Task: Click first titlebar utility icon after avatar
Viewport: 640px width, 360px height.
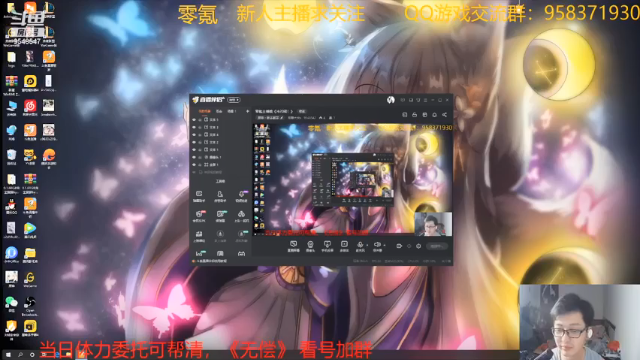Action: 402,100
